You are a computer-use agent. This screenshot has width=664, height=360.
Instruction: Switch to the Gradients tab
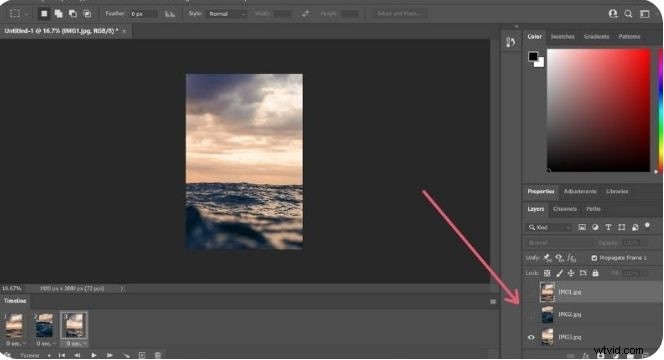pyautogui.click(x=596, y=37)
